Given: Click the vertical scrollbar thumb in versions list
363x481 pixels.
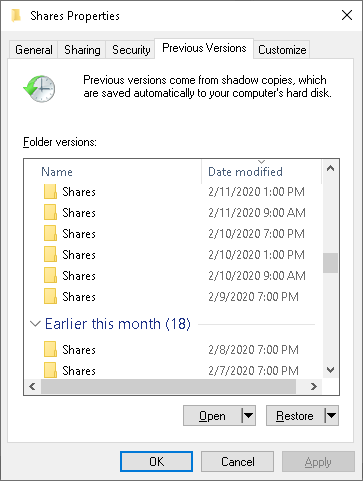Looking at the screenshot, I should tap(330, 263).
